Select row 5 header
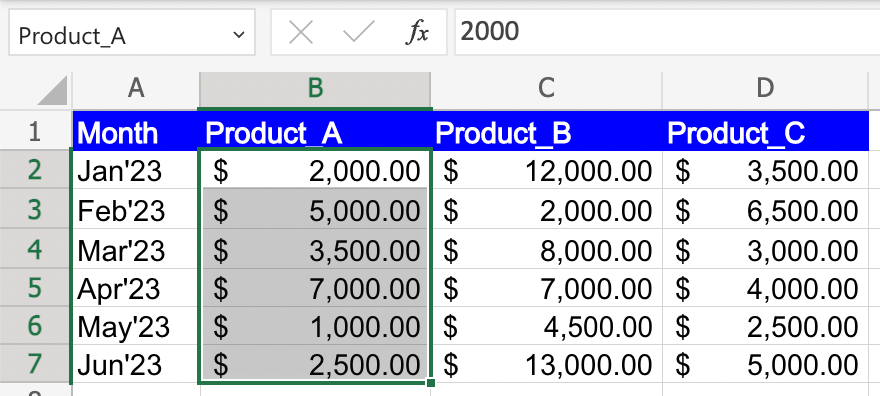This screenshot has width=880, height=396. click(35, 287)
